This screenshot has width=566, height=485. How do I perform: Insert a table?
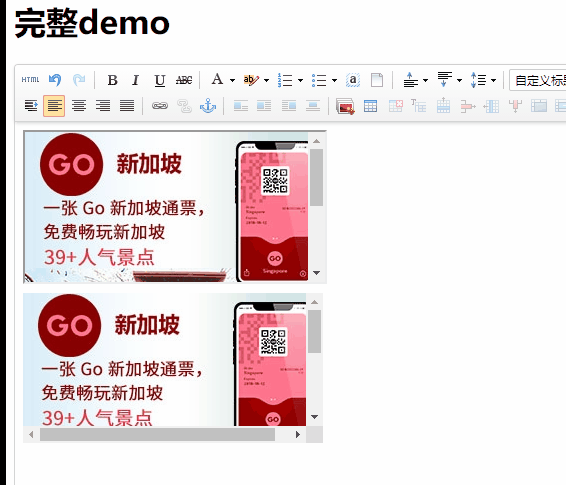pos(370,106)
